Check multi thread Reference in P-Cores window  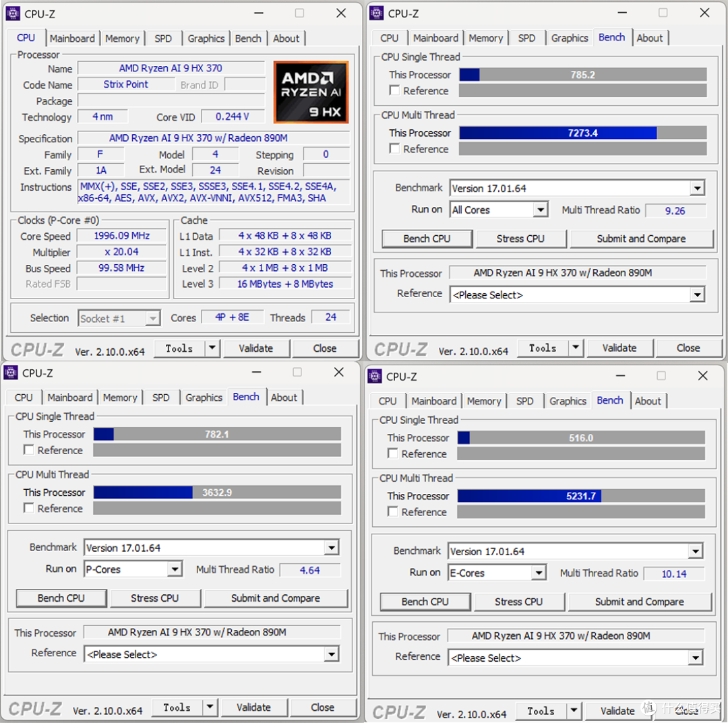[29, 507]
